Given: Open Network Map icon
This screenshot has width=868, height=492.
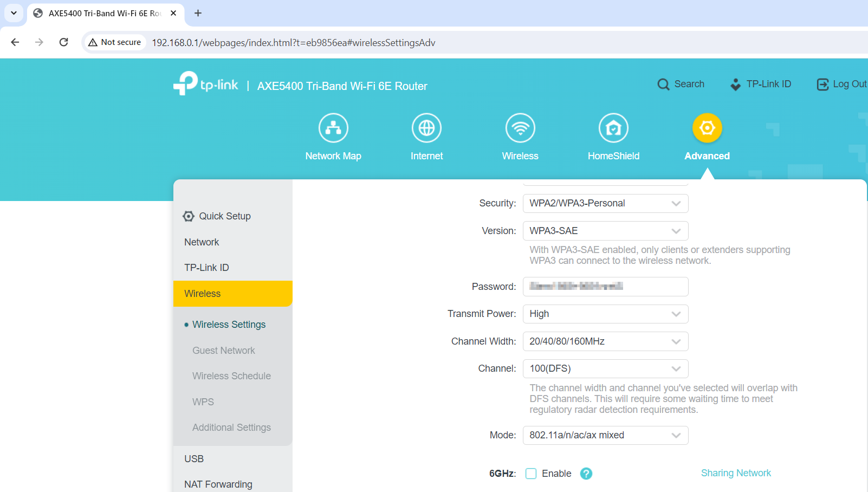Looking at the screenshot, I should [333, 128].
